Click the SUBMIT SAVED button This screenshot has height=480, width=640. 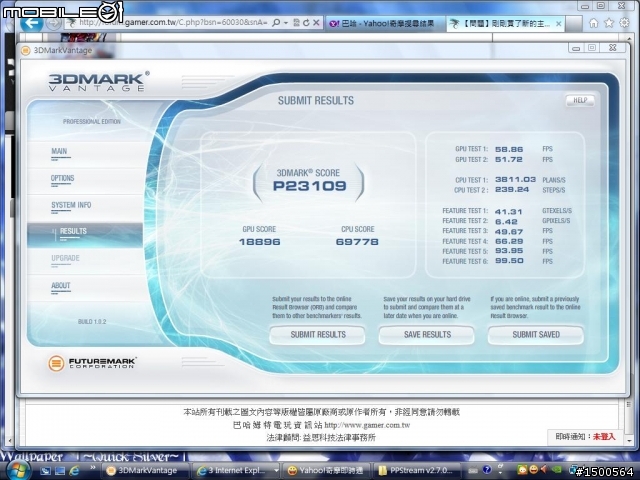point(536,335)
